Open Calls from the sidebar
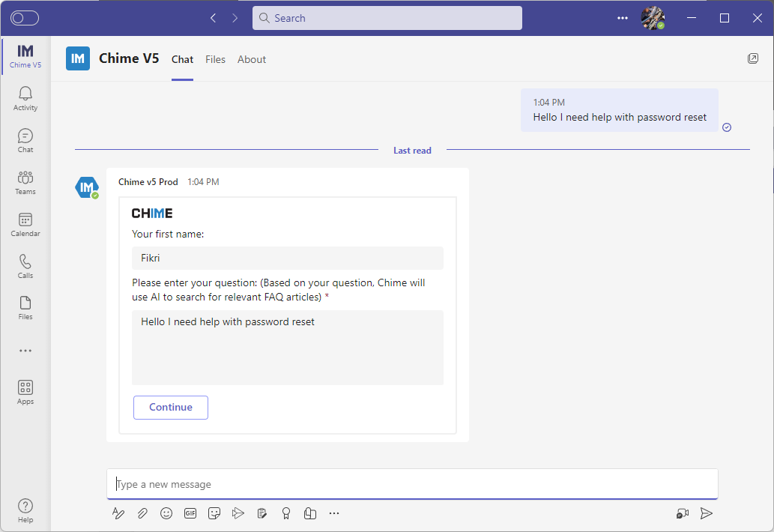 25,264
